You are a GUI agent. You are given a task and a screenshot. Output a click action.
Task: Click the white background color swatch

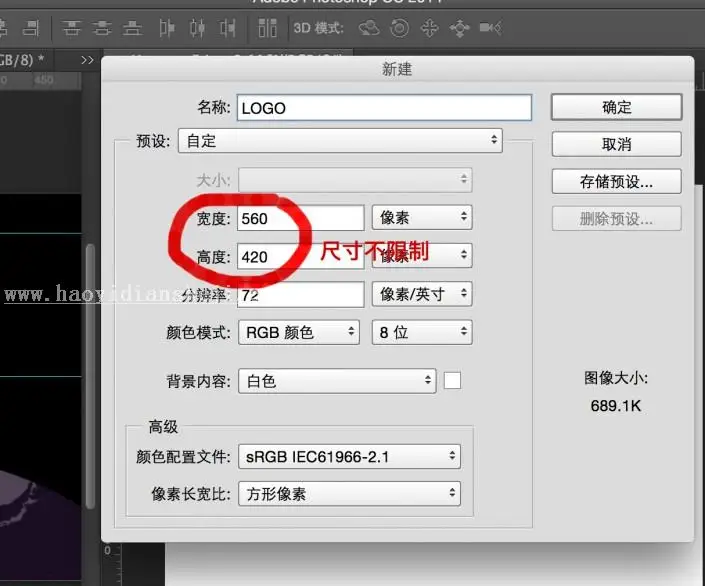452,380
